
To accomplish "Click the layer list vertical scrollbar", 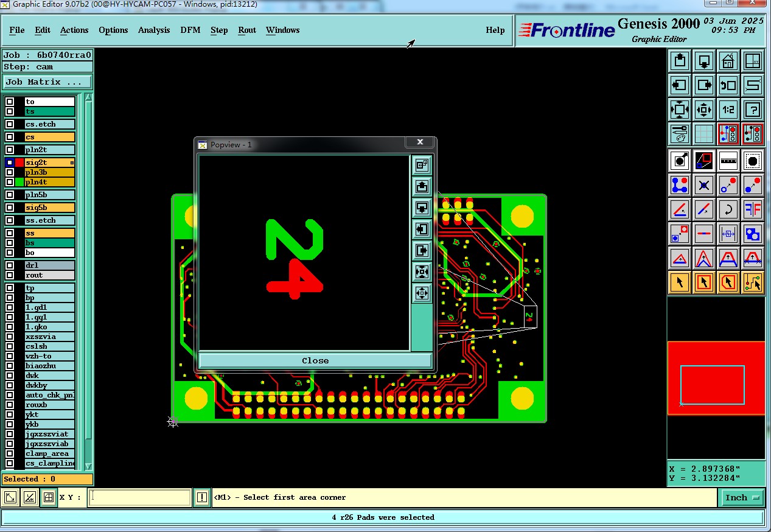I will point(88,282).
